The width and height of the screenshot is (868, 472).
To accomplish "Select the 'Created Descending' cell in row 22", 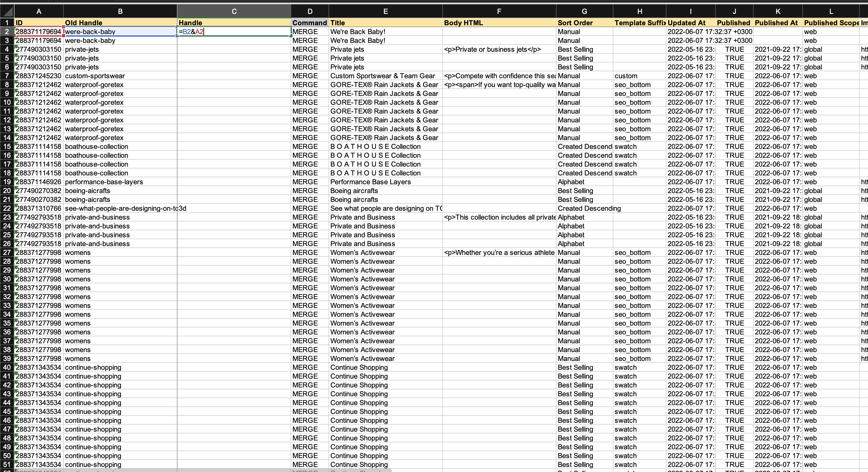I will pos(584,209).
